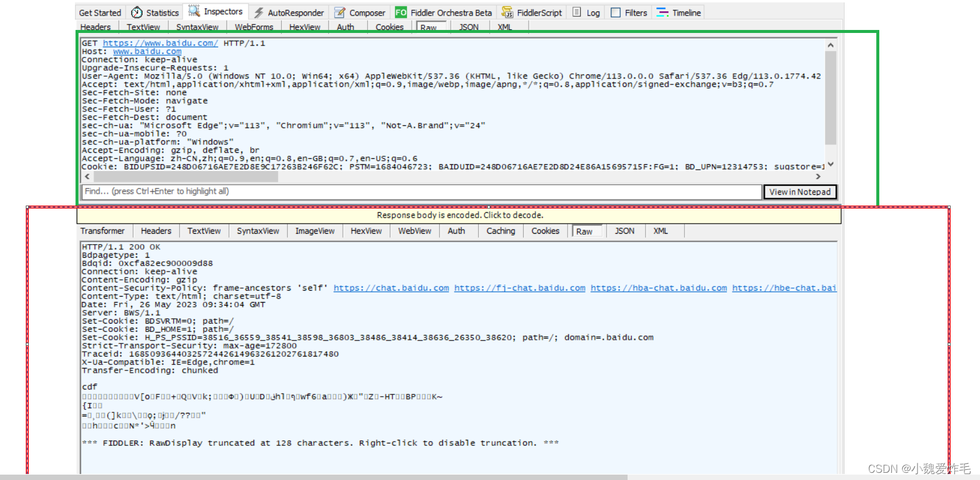This screenshot has height=480, width=980.
Task: Select response WebView tab
Action: click(414, 231)
